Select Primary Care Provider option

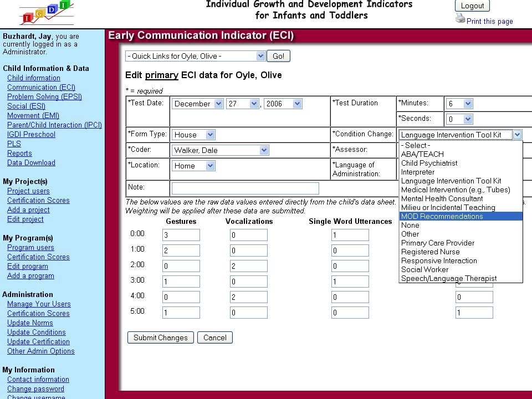pos(461,243)
